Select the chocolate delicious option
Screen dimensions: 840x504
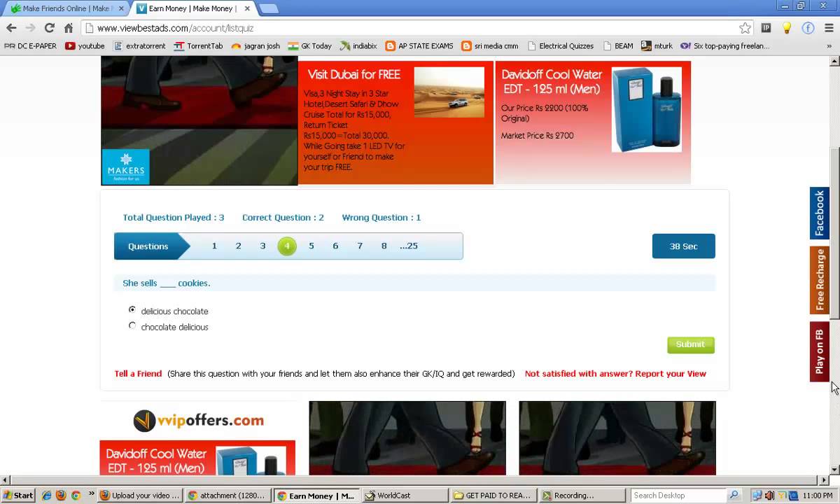[132, 325]
